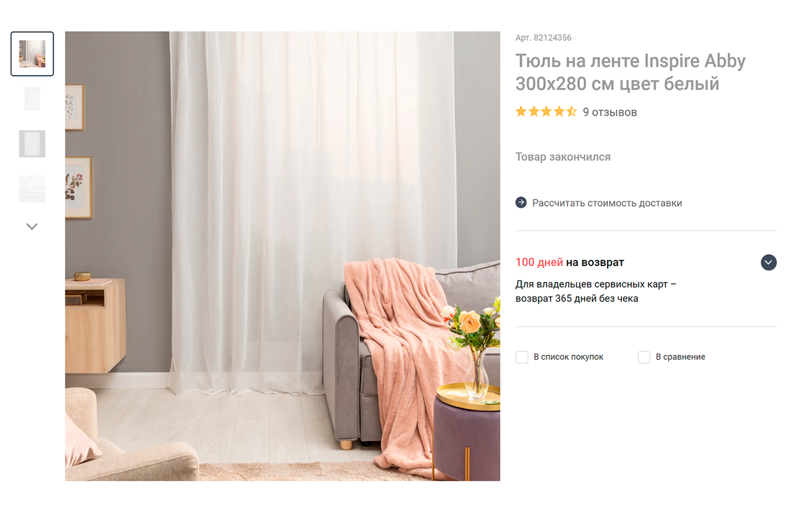Screen dimensions: 798x532
Task: Open the large curtain product photo
Action: (283, 256)
